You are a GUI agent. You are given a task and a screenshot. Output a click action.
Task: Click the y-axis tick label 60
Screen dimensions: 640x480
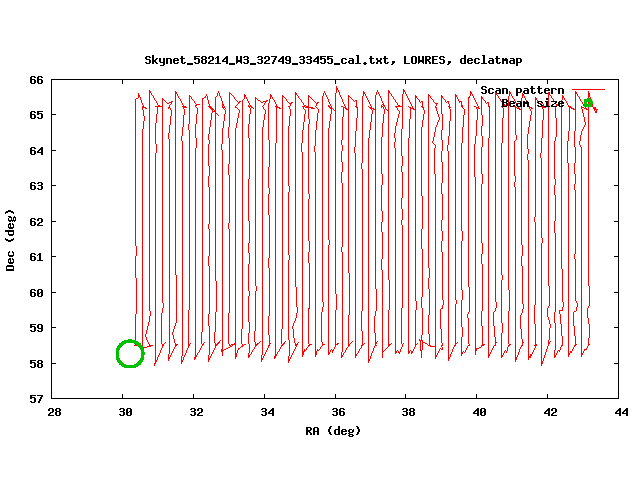coord(36,293)
